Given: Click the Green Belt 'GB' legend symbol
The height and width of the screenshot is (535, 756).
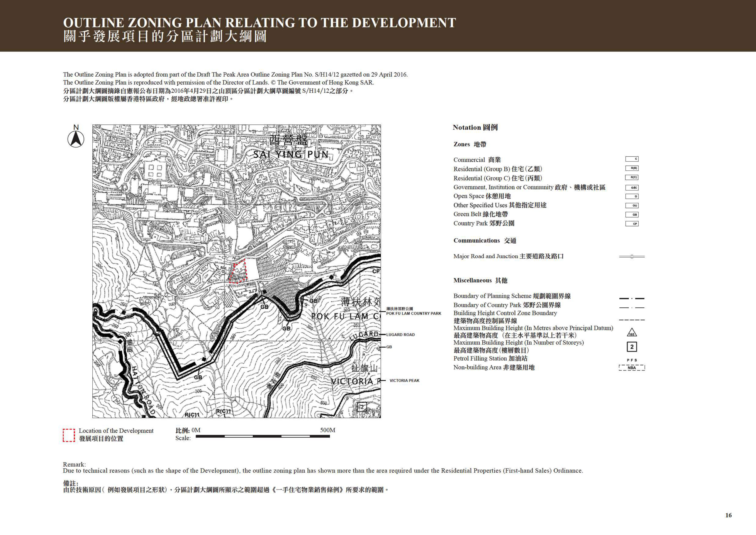Looking at the screenshot, I should (x=632, y=215).
